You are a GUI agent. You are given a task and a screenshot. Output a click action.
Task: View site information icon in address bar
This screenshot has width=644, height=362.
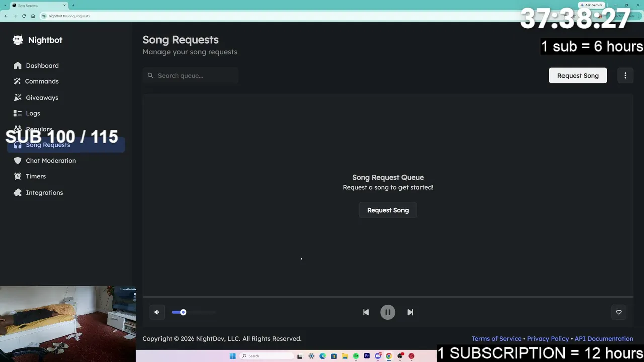tap(44, 16)
